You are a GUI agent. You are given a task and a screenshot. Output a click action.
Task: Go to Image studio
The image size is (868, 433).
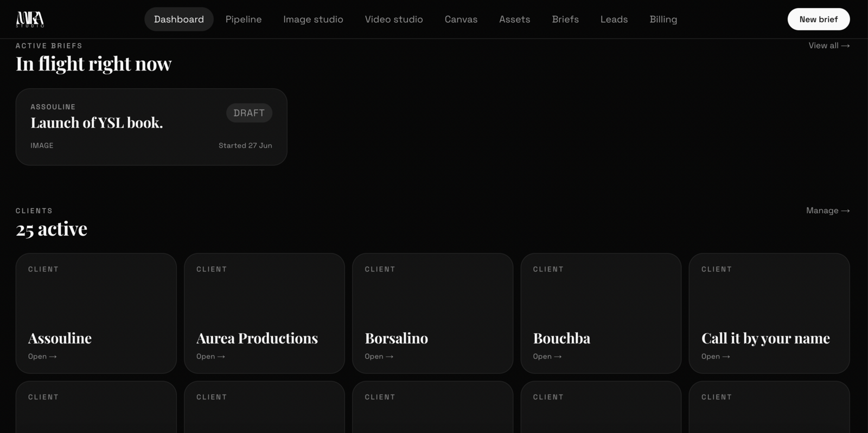click(x=313, y=20)
